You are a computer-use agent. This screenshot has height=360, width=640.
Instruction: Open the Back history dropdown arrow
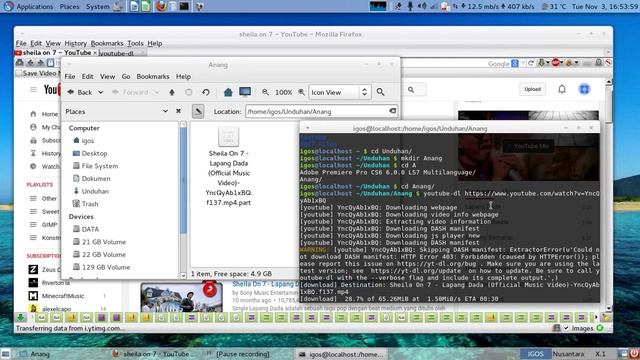pyautogui.click(x=100, y=93)
